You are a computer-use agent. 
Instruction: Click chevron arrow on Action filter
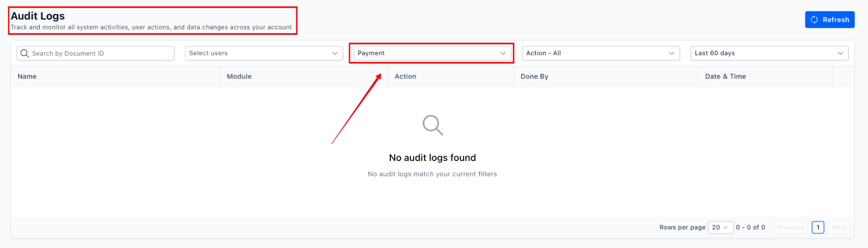[672, 53]
